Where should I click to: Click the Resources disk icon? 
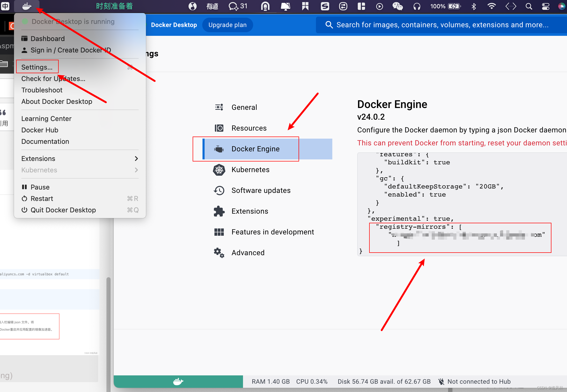219,128
